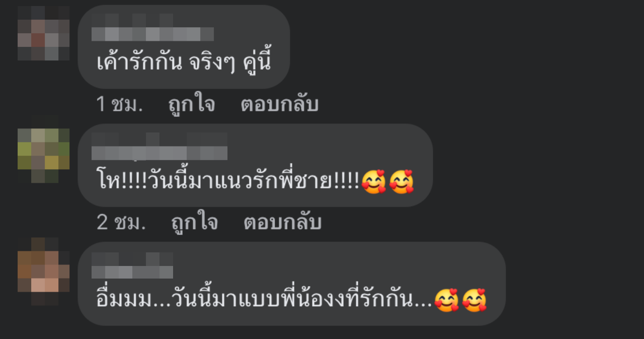
Task: Open the 2 ชม. timestamp link
Action: [x=121, y=223]
